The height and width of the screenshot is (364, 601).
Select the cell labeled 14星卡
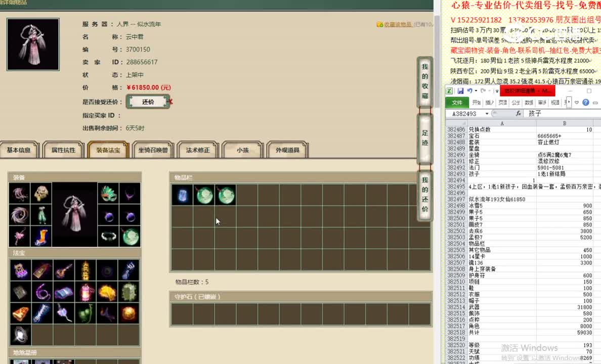(x=502, y=256)
